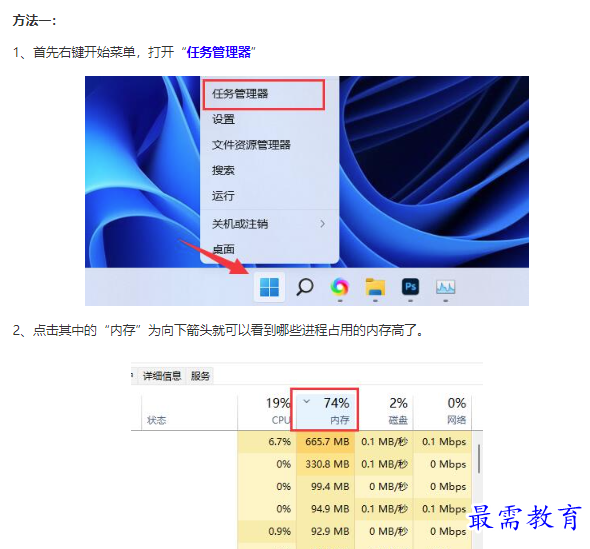This screenshot has height=549, width=590.
Task: Select 搜索 in the context menu
Action: (x=223, y=170)
